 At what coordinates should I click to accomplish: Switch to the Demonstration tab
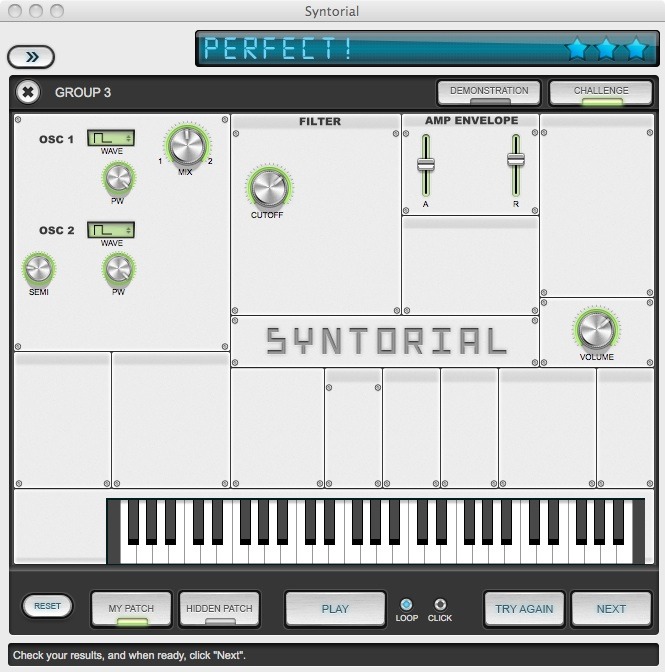489,93
